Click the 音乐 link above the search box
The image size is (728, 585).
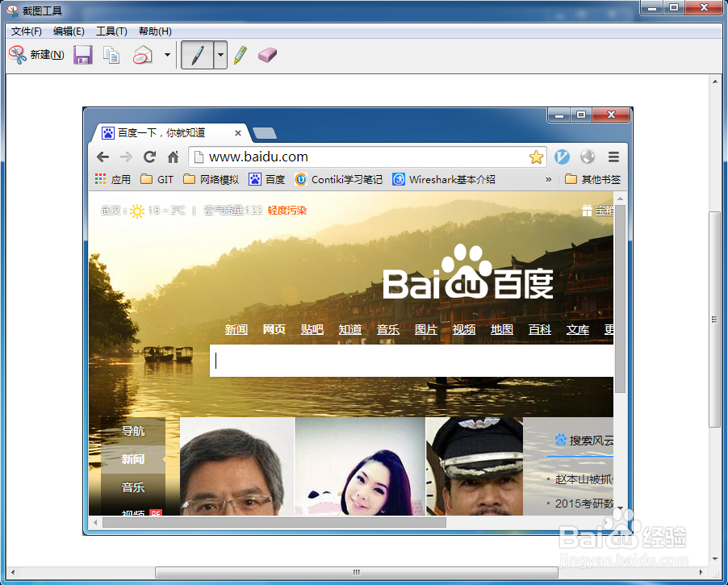(388, 329)
